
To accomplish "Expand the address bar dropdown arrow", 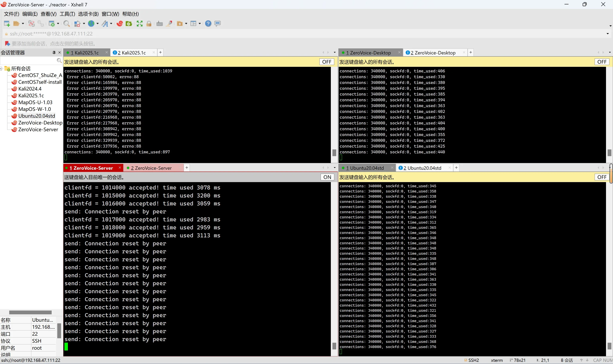I will [x=608, y=34].
